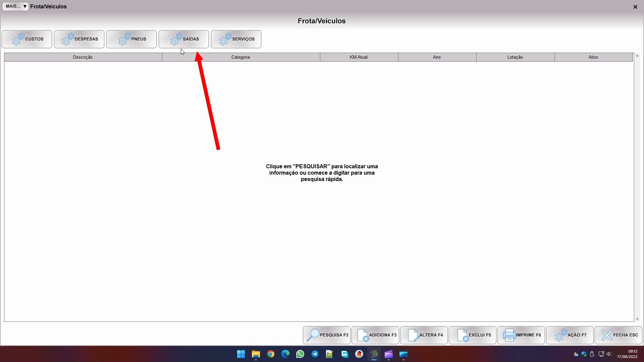Open the SERVIÇOS section
644x362 pixels.
[x=236, y=39]
